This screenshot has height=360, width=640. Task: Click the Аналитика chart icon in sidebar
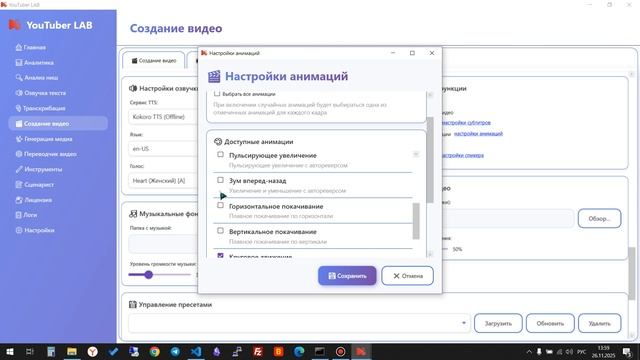click(x=19, y=62)
